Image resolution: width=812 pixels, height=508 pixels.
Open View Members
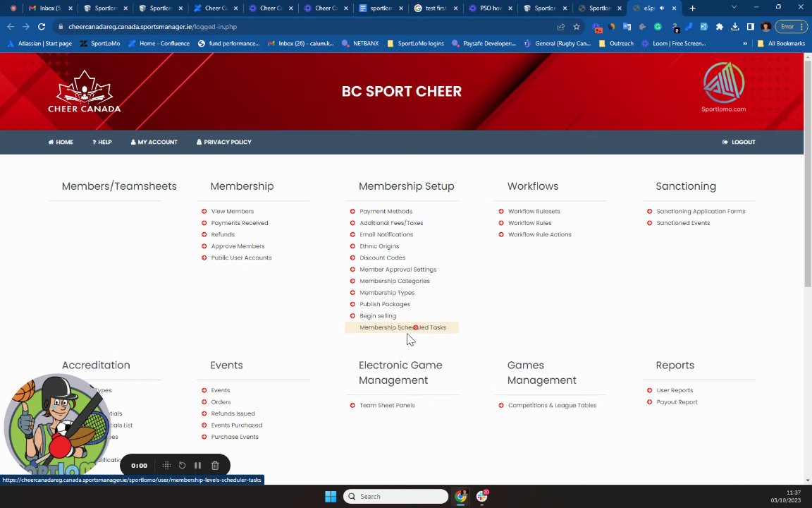232,212
